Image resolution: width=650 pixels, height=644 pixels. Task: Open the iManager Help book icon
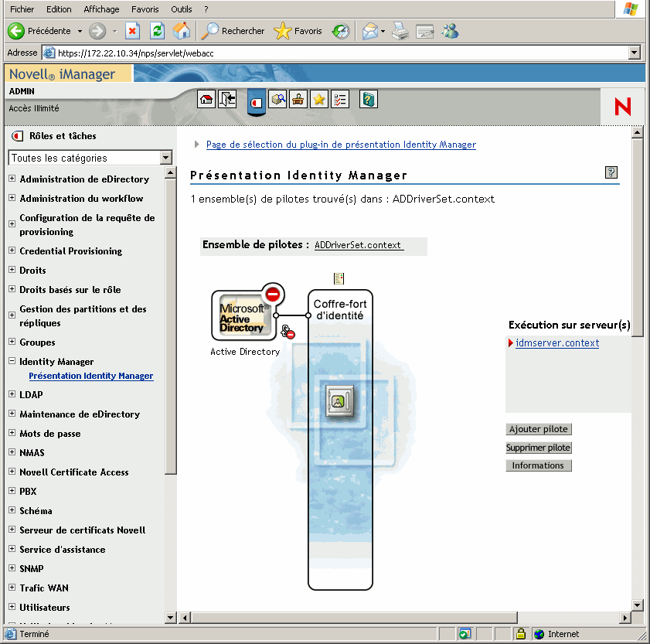point(368,101)
